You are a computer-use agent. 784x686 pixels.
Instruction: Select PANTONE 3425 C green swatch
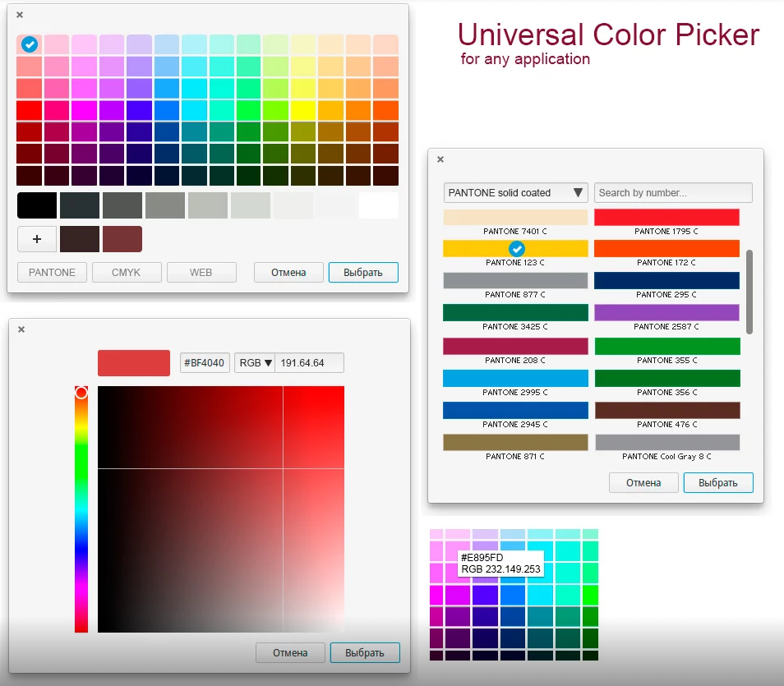(515, 312)
